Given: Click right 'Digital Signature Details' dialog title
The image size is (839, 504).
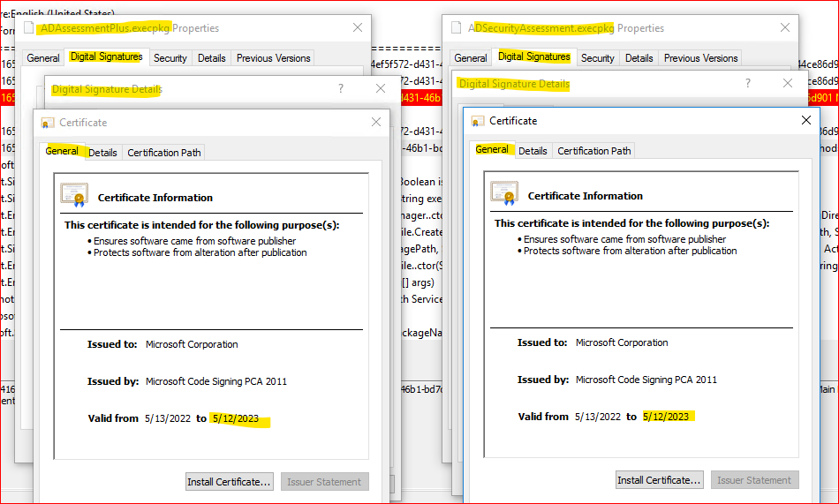Looking at the screenshot, I should 514,84.
